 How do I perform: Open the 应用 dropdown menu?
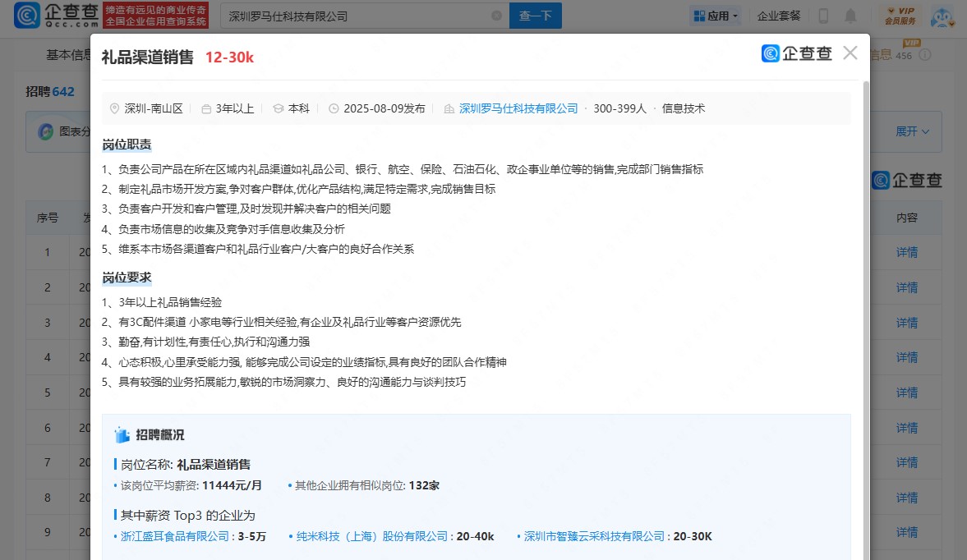716,16
